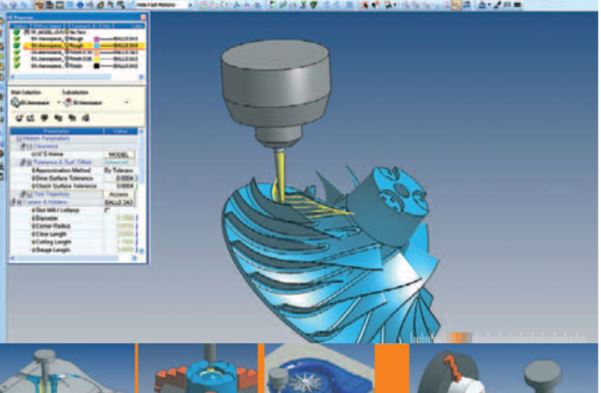Click the MODEL button beside UCS Name
This screenshot has width=601, height=393.
[x=119, y=155]
